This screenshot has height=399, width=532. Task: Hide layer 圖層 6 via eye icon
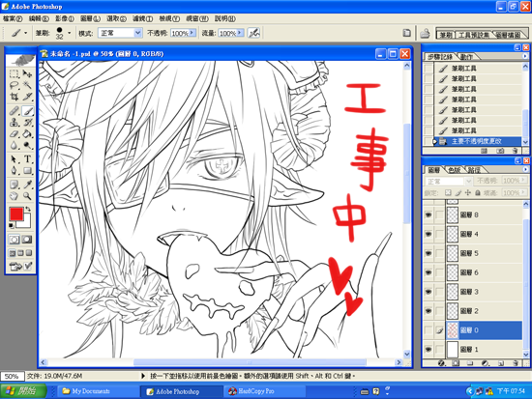(429, 272)
